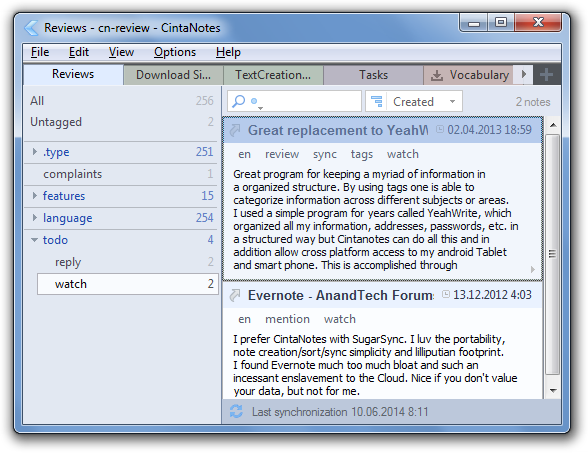Image resolution: width=588 pixels, height=453 pixels.
Task: Expand the features tag group
Action: [34, 195]
